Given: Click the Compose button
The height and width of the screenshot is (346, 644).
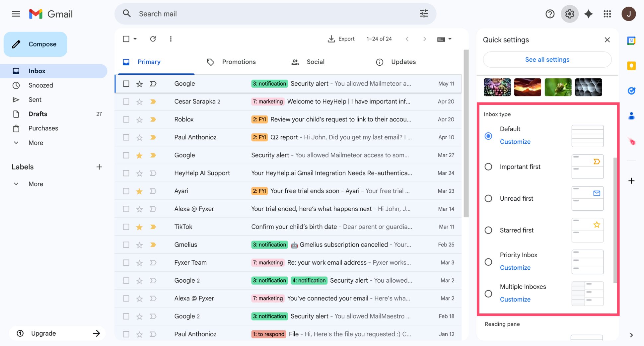Looking at the screenshot, I should point(36,44).
